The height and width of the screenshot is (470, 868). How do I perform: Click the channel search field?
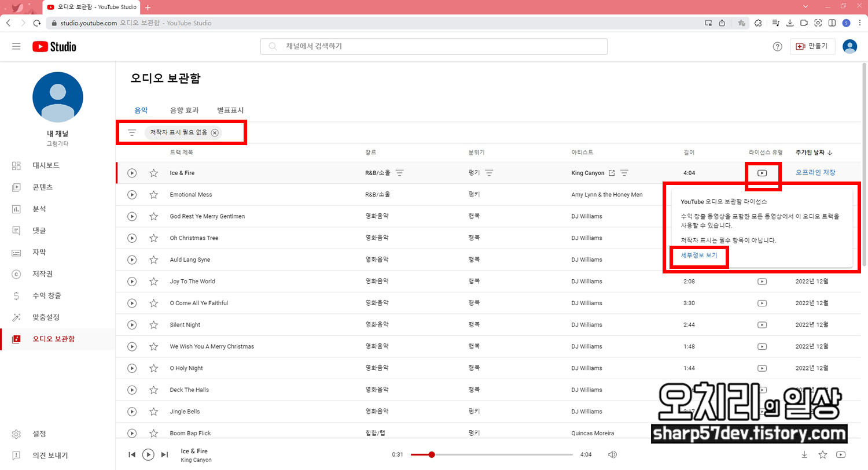[434, 46]
